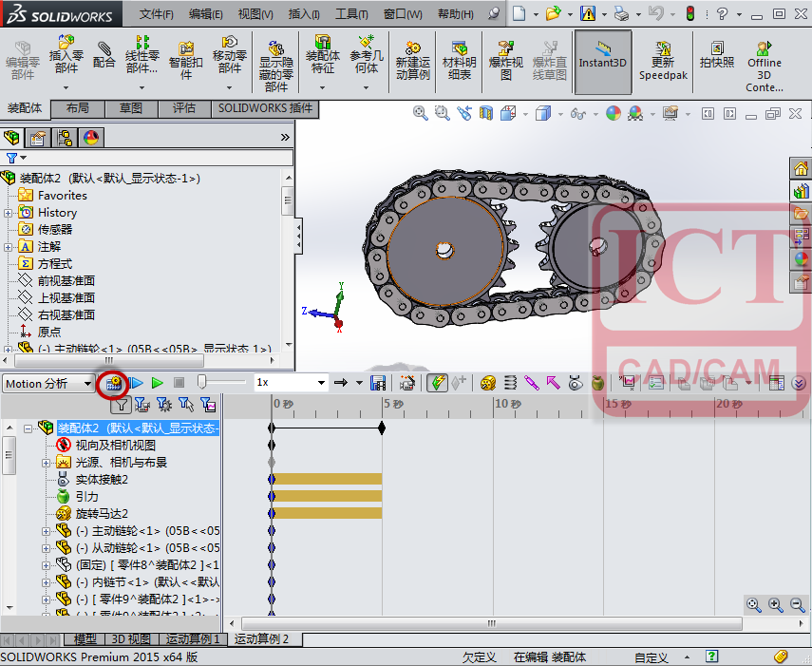Add a Spring element icon
Image resolution: width=812 pixels, height=666 pixels.
510,383
